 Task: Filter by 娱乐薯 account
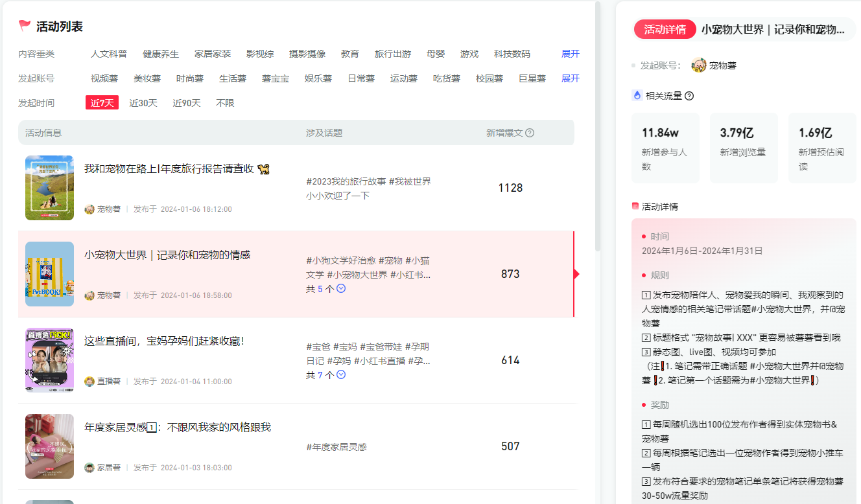318,78
